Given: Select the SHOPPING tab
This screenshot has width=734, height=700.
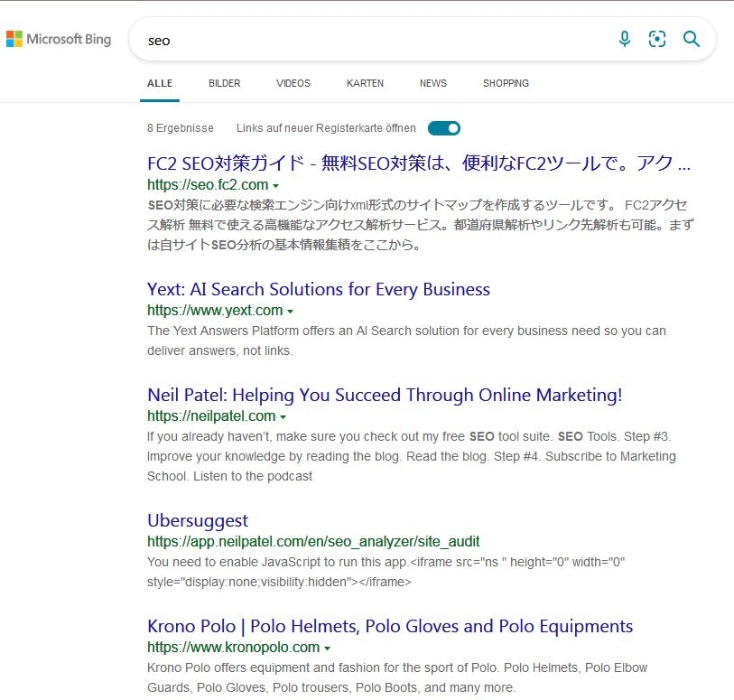Looking at the screenshot, I should tap(506, 83).
